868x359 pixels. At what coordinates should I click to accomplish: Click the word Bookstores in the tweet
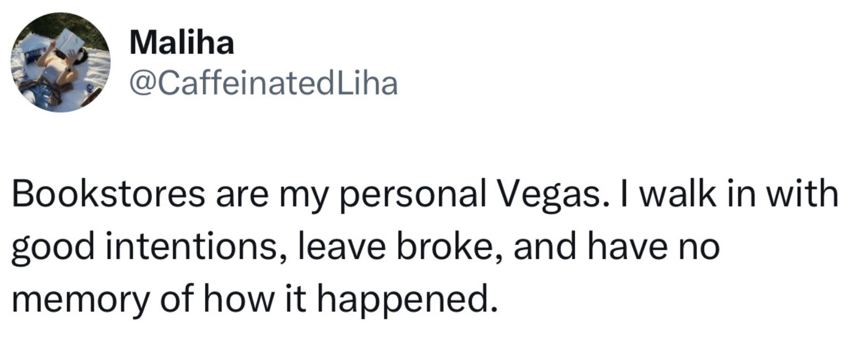click(x=108, y=194)
